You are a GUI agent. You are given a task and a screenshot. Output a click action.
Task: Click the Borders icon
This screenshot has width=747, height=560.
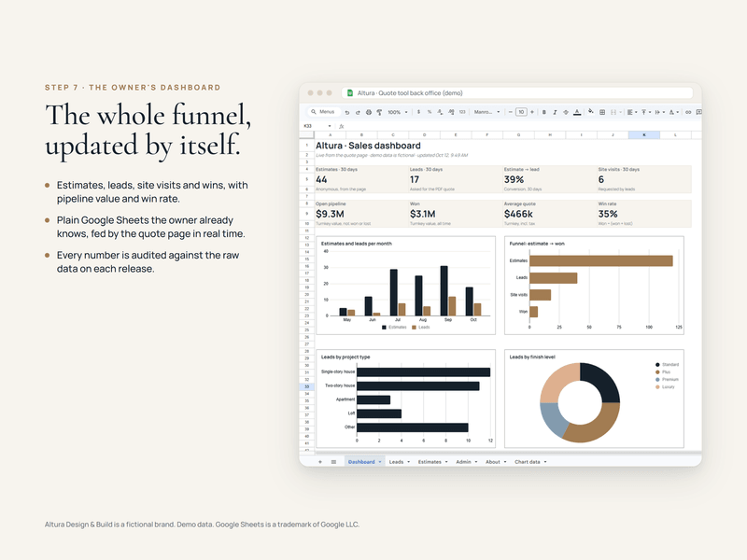coord(602,112)
